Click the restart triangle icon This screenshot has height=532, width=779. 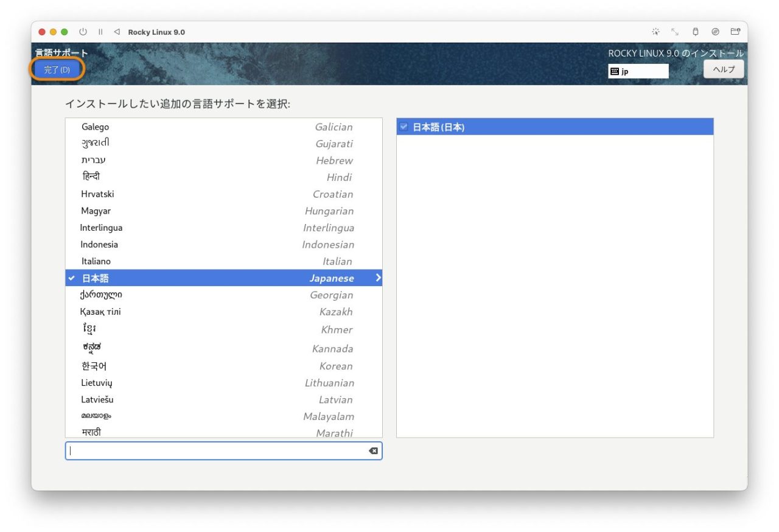click(x=117, y=32)
